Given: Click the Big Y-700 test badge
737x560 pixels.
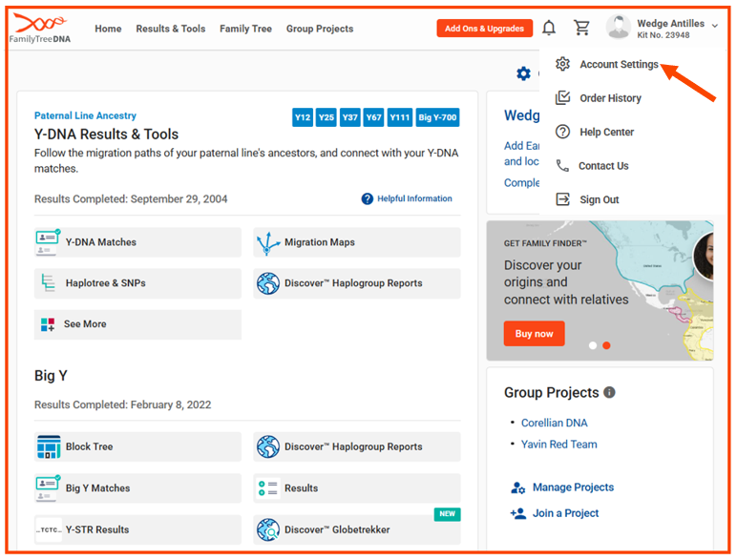Looking at the screenshot, I should click(437, 117).
